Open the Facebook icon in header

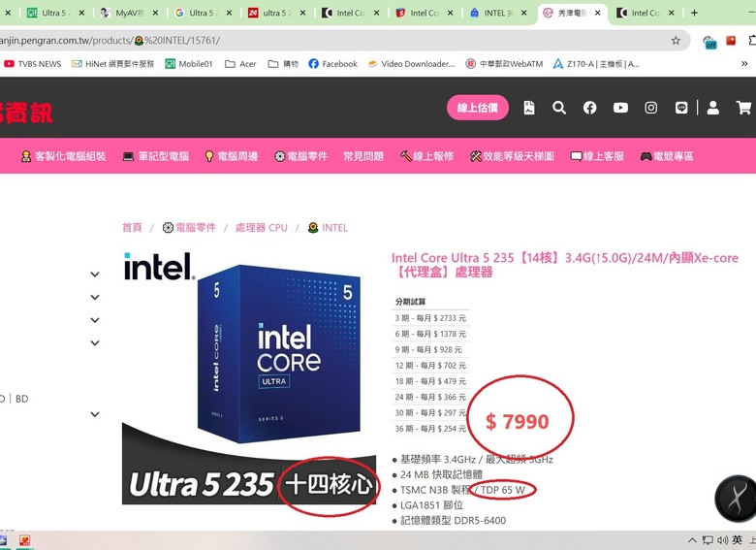pos(589,108)
